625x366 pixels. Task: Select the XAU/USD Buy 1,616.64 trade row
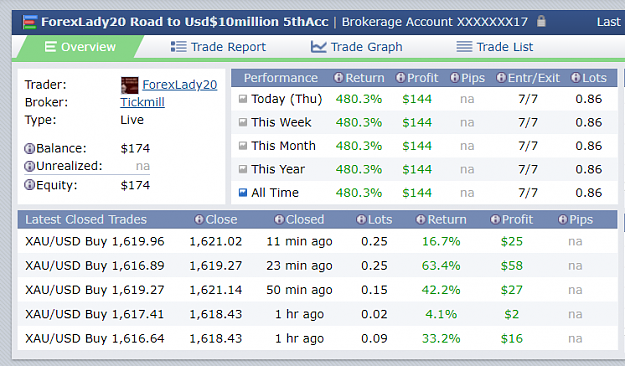pyautogui.click(x=317, y=338)
